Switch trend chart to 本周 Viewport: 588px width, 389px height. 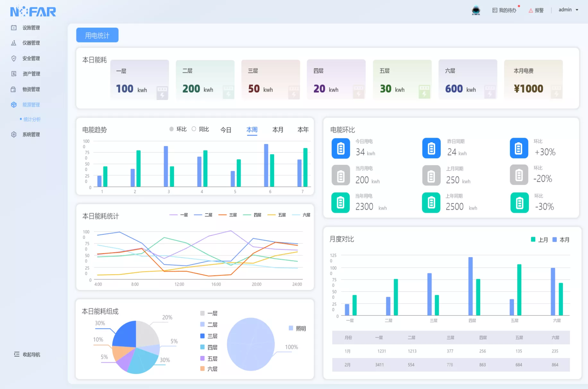coord(252,130)
